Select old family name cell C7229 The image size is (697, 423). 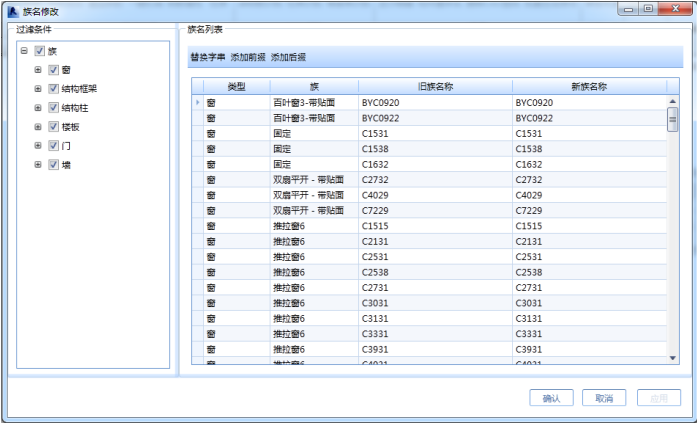(435, 211)
